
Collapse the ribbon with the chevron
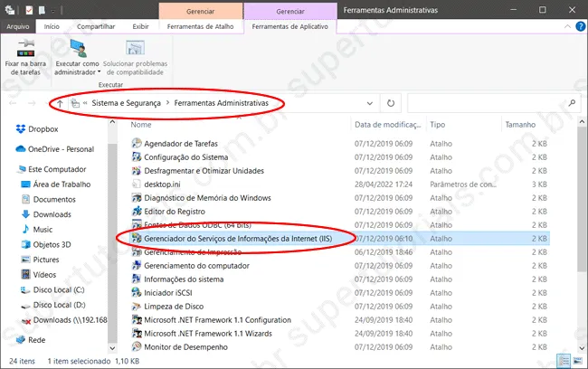click(x=567, y=26)
